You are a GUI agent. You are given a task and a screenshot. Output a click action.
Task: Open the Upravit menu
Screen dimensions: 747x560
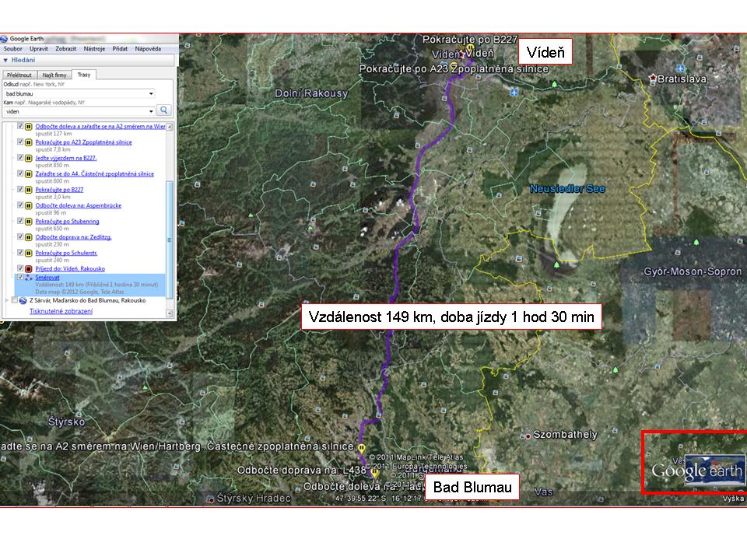pyautogui.click(x=39, y=49)
